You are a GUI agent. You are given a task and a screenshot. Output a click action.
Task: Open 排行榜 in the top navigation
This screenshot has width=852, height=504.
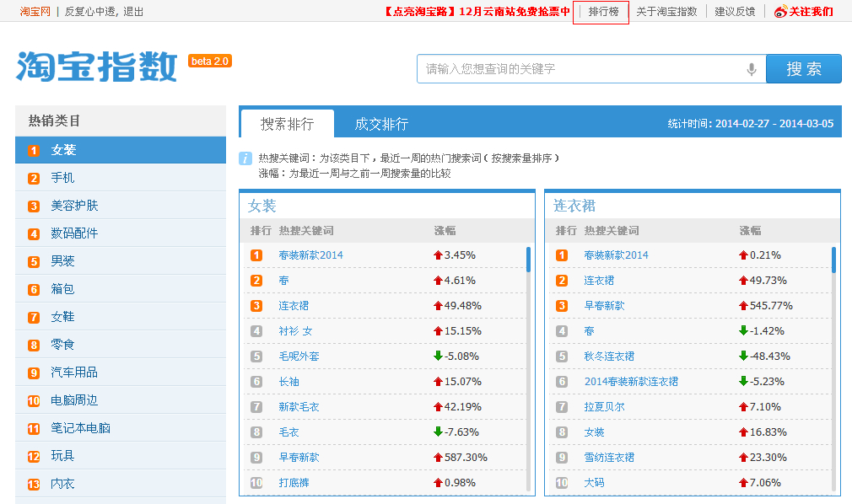[x=603, y=12]
